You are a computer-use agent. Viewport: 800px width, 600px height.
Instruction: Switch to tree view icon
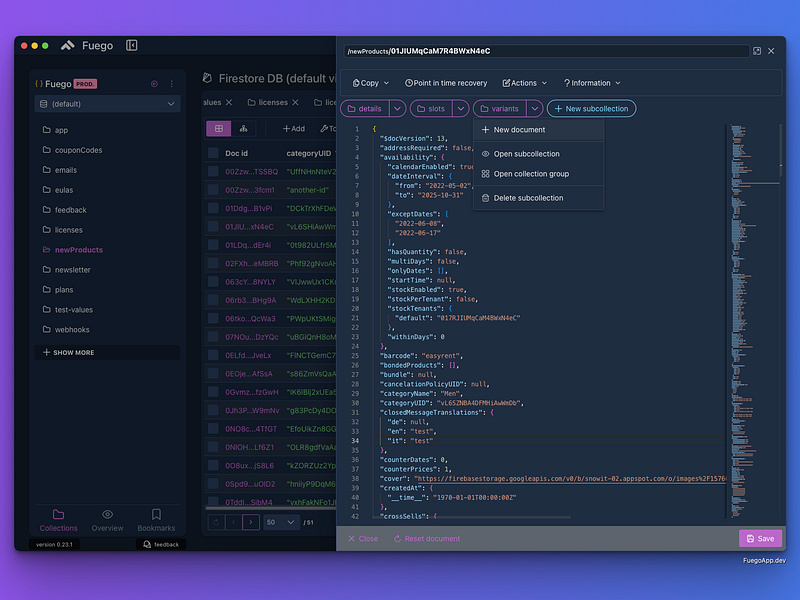click(244, 129)
